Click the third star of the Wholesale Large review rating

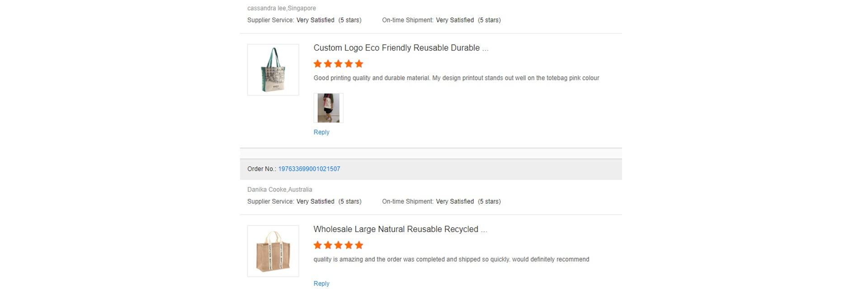tap(338, 245)
